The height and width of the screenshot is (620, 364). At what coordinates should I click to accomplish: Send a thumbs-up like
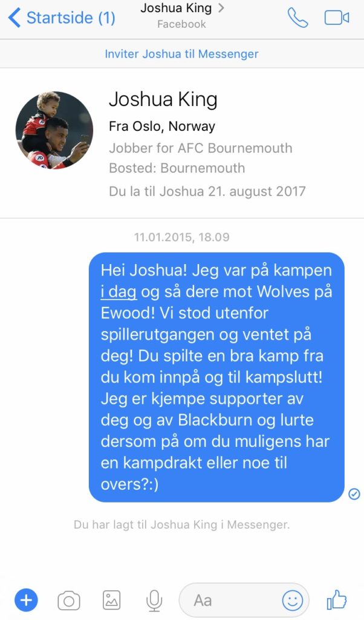click(337, 600)
